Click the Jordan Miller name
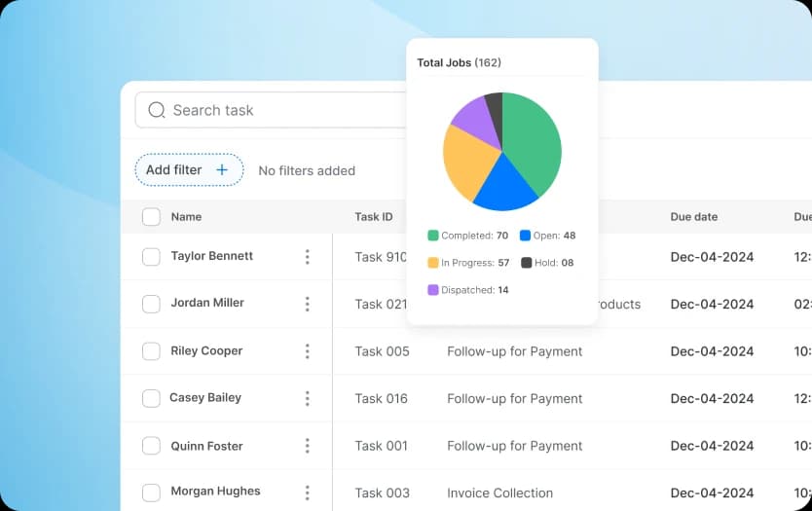This screenshot has height=511, width=812. pos(207,303)
